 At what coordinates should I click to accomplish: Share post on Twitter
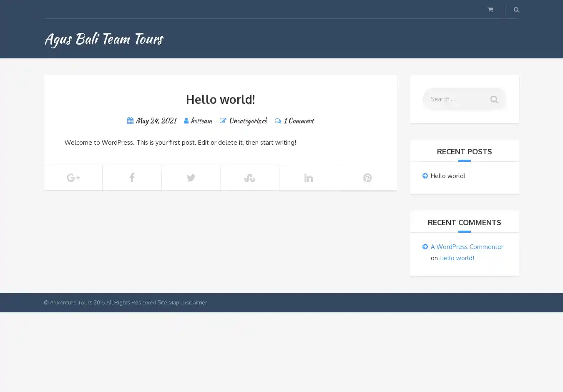[191, 178]
